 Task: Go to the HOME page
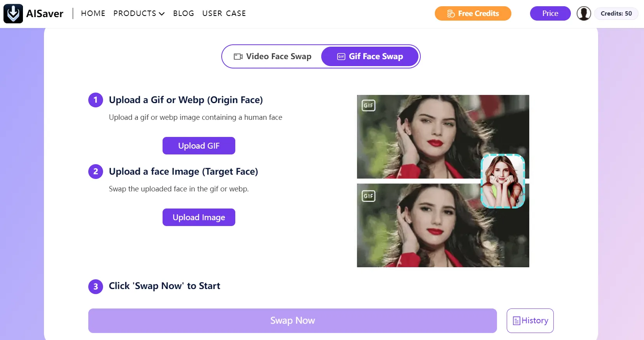tap(93, 14)
